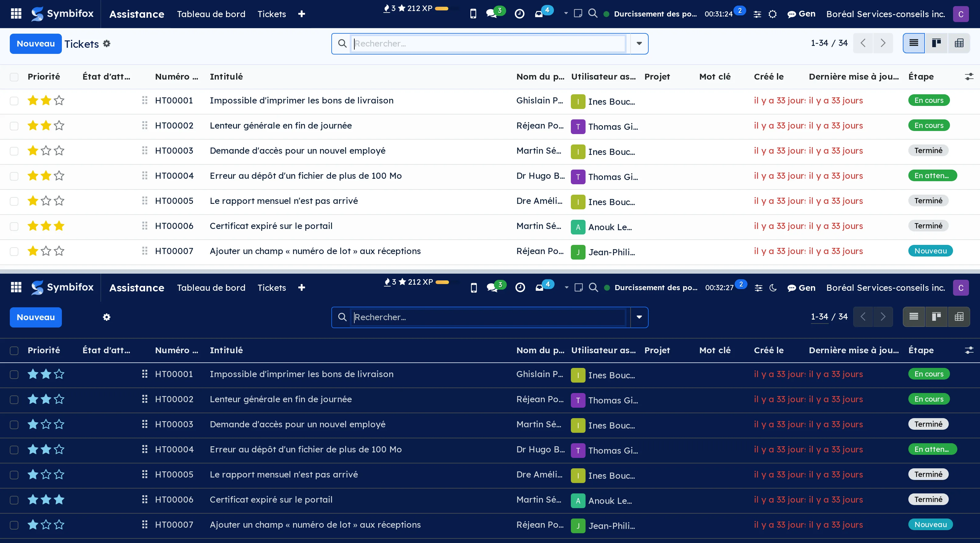Switch to pivot grid view in dark window
The image size is (980, 543).
pyautogui.click(x=959, y=317)
